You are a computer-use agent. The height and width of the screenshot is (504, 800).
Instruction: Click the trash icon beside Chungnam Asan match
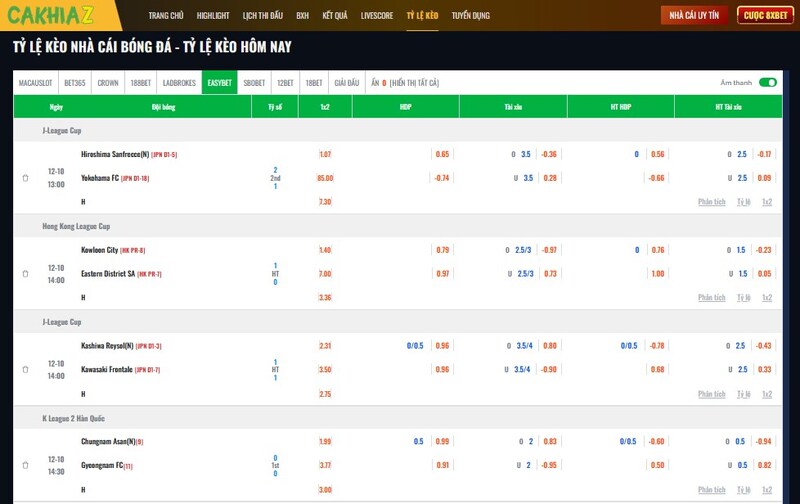(25, 465)
